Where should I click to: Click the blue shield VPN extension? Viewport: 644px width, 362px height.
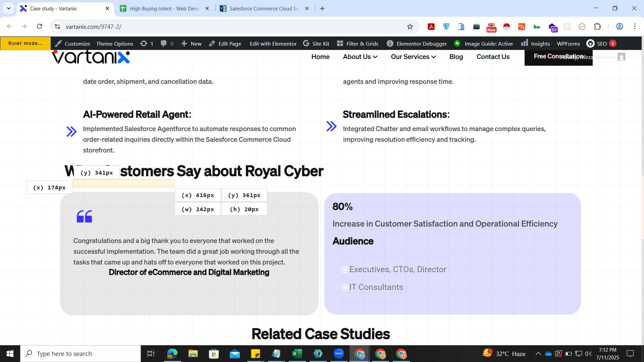(446, 27)
